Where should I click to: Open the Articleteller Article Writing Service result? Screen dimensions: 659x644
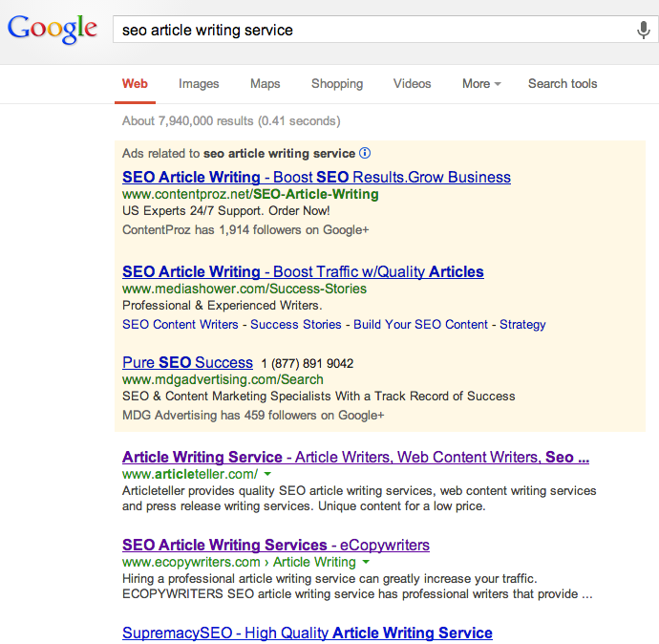[355, 457]
